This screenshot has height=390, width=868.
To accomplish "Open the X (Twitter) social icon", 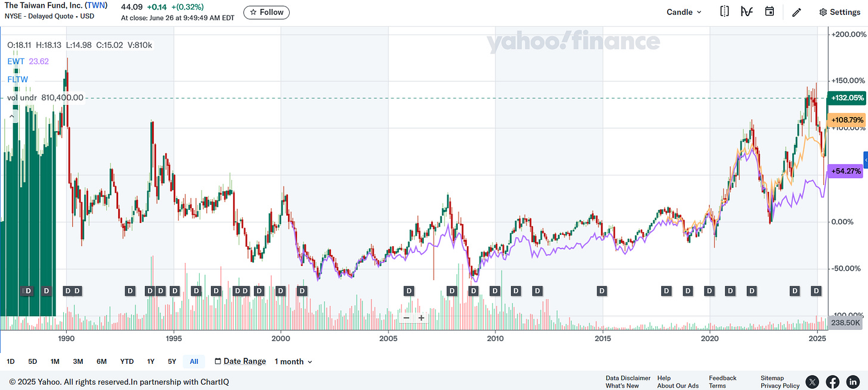I will [x=813, y=382].
